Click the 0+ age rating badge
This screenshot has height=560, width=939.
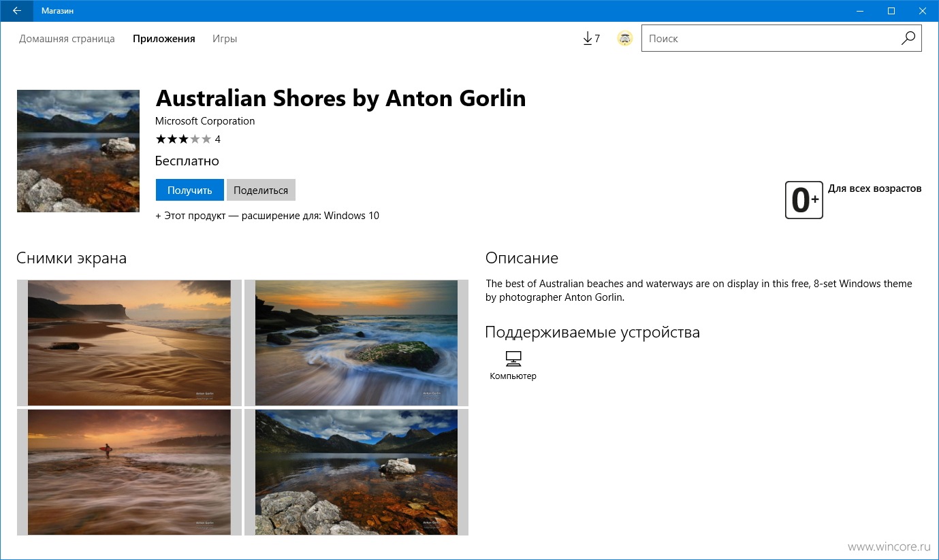(x=804, y=200)
